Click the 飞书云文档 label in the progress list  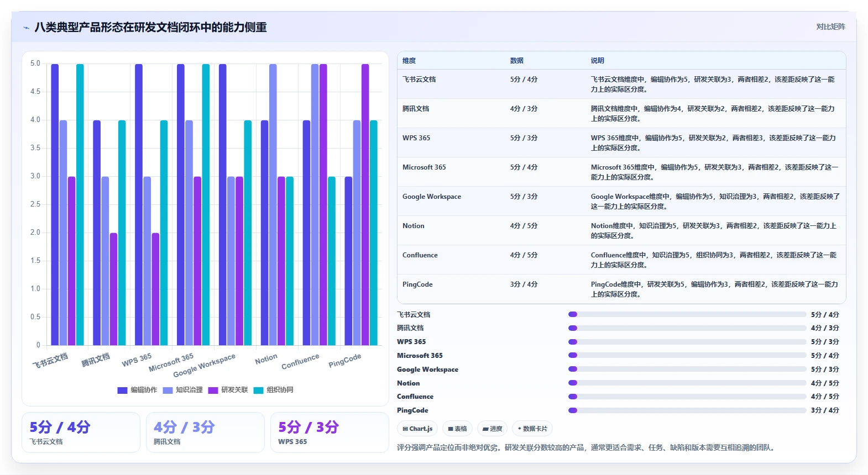pos(414,315)
